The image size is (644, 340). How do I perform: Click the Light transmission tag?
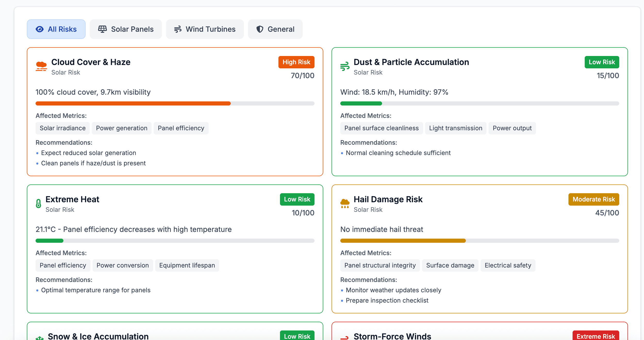(x=456, y=128)
